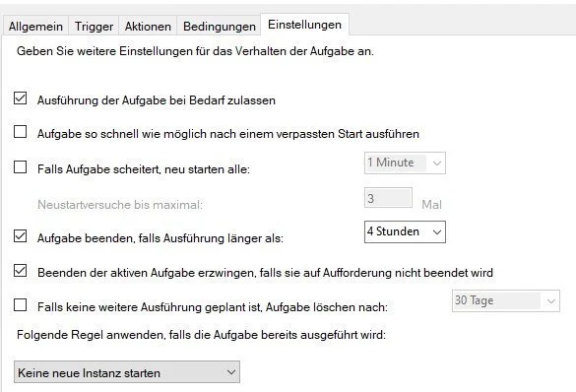Open the 1 Minute restart interval dropdown
576x392 pixels.
tap(405, 163)
